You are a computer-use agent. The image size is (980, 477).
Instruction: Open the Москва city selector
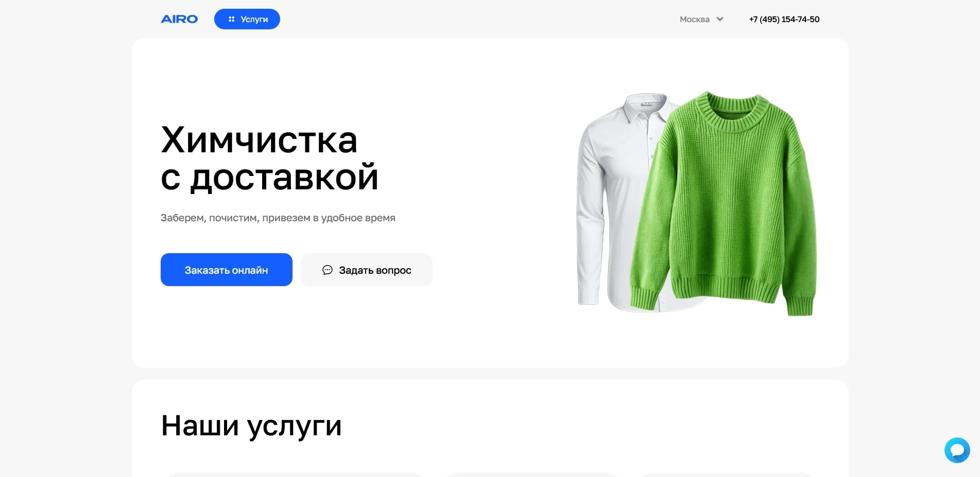[x=701, y=19]
